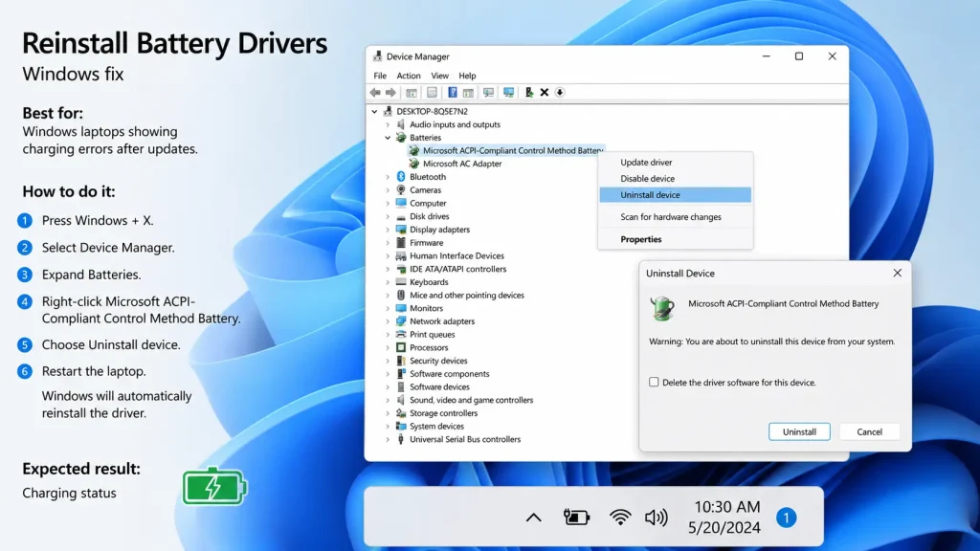The image size is (980, 551).
Task: Click the Network adapters category icon
Action: pos(401,321)
